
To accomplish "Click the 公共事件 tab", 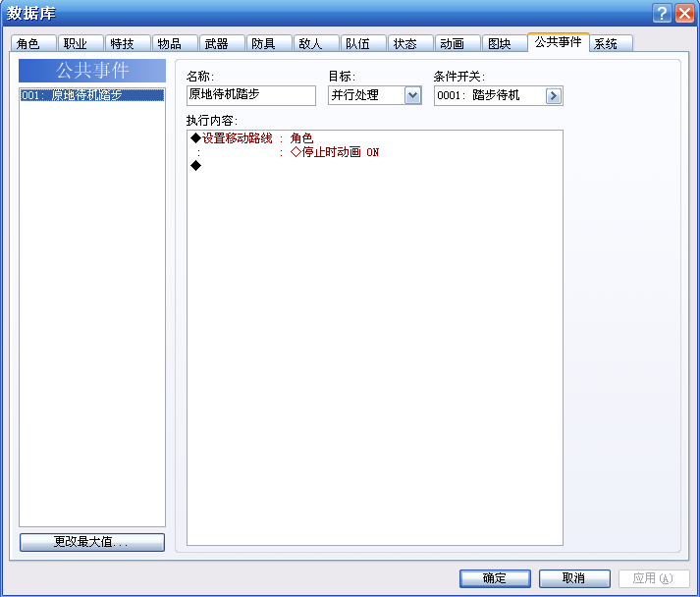I will pyautogui.click(x=558, y=42).
